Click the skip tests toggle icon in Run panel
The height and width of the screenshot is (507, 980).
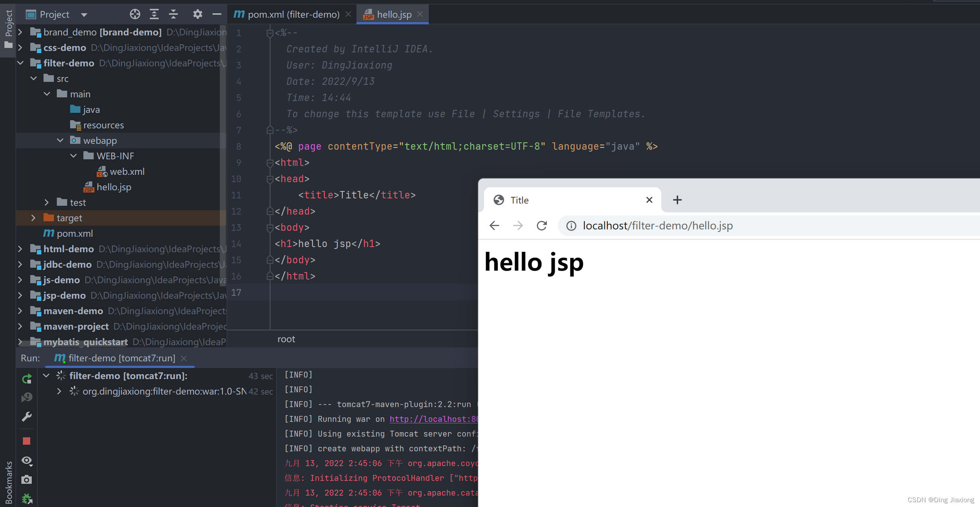(x=27, y=397)
